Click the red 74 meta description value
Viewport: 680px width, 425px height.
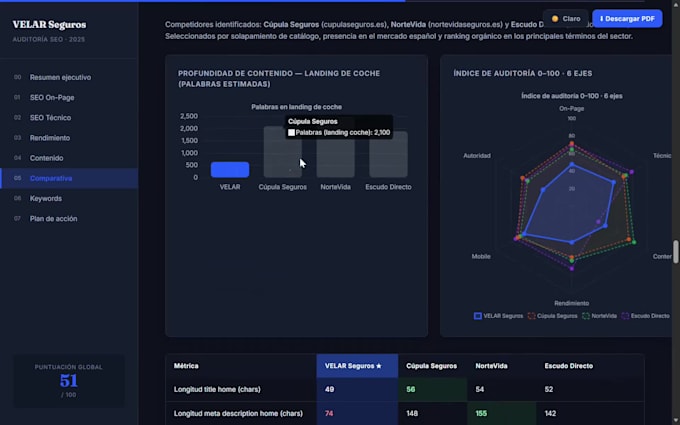(x=329, y=413)
